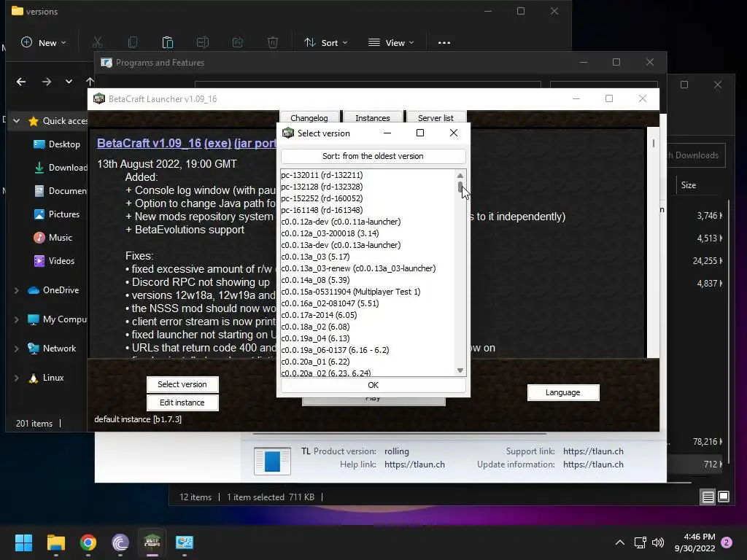Select version c0.0.15a-05311904 (Multiplayer Test 1)
This screenshot has height=560, width=747.
[351, 292]
